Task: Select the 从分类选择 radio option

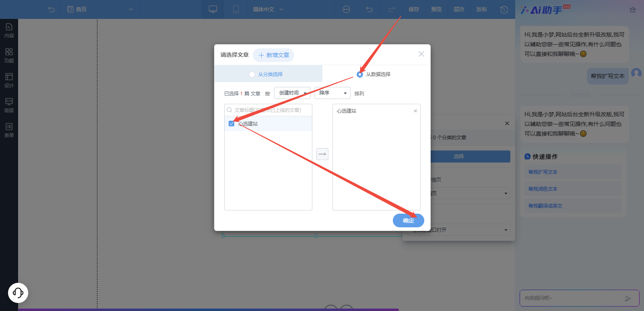Action: [252, 74]
